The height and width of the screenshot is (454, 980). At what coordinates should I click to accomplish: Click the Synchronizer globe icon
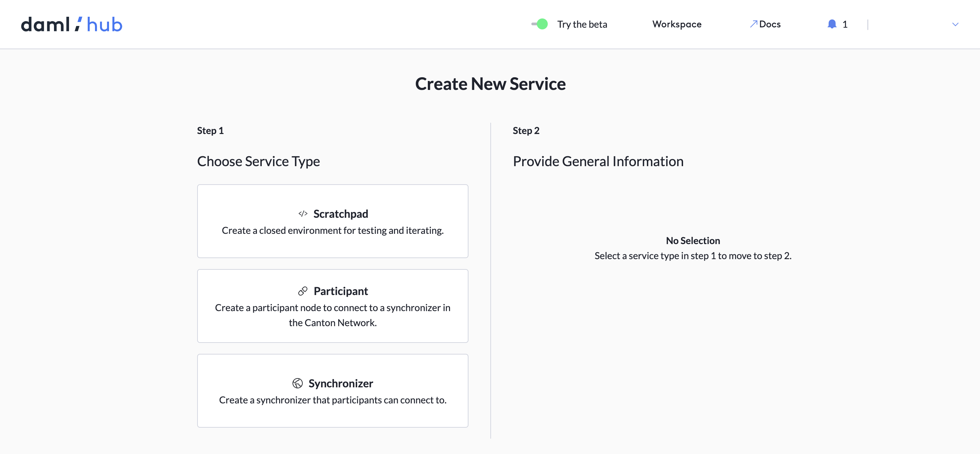297,383
